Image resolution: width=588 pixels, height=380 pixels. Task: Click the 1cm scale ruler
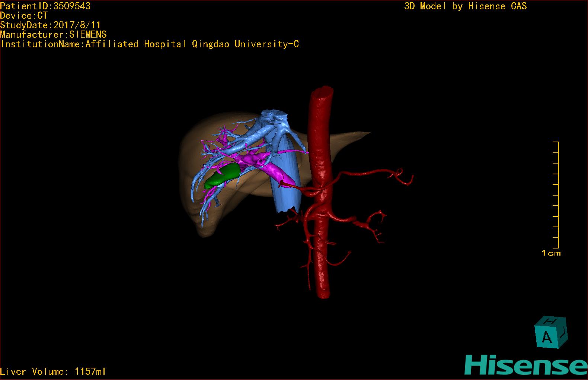click(x=556, y=194)
